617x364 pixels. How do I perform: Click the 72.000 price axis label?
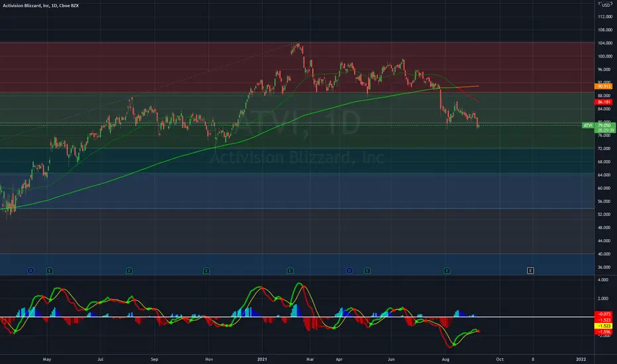tap(605, 149)
